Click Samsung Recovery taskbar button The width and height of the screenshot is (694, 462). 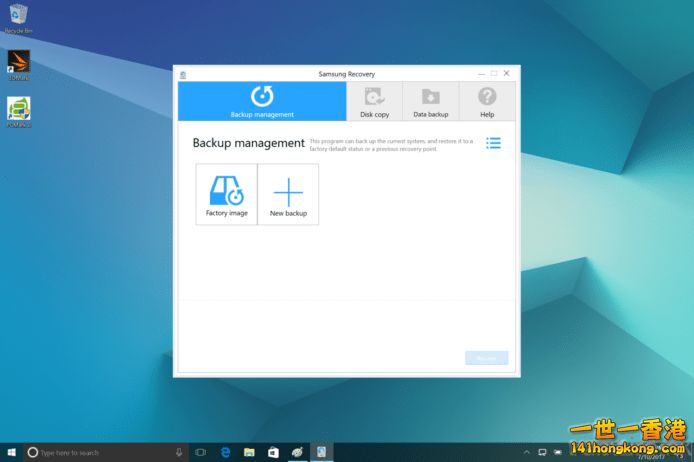[321, 452]
